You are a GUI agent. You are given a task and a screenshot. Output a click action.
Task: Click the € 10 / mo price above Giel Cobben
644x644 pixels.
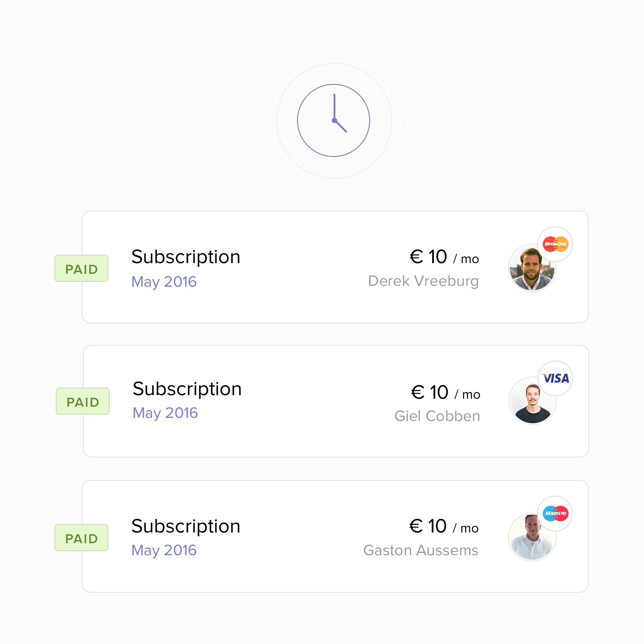coord(445,393)
